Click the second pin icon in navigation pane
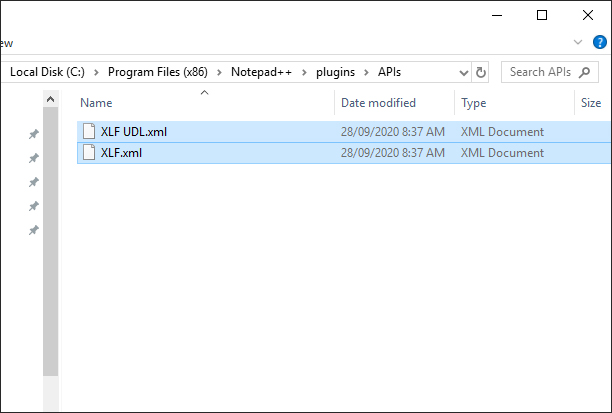Screen dimensions: 612x413 tap(34, 158)
